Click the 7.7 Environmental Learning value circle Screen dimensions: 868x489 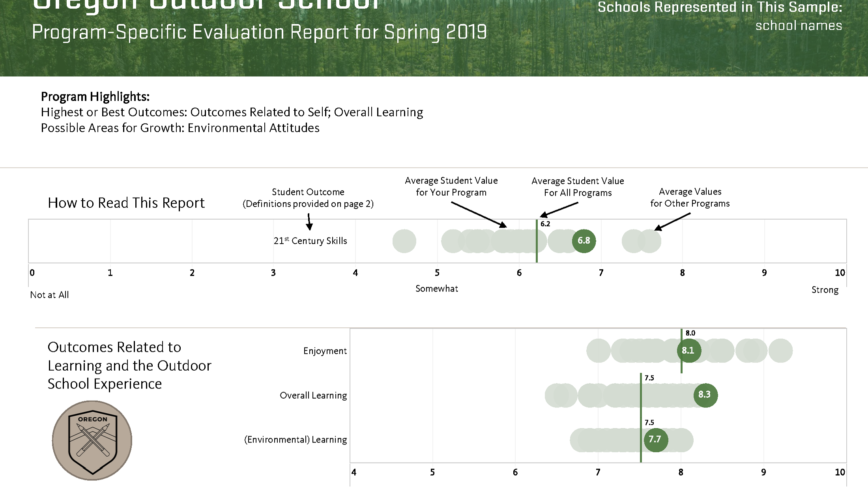[x=656, y=439]
